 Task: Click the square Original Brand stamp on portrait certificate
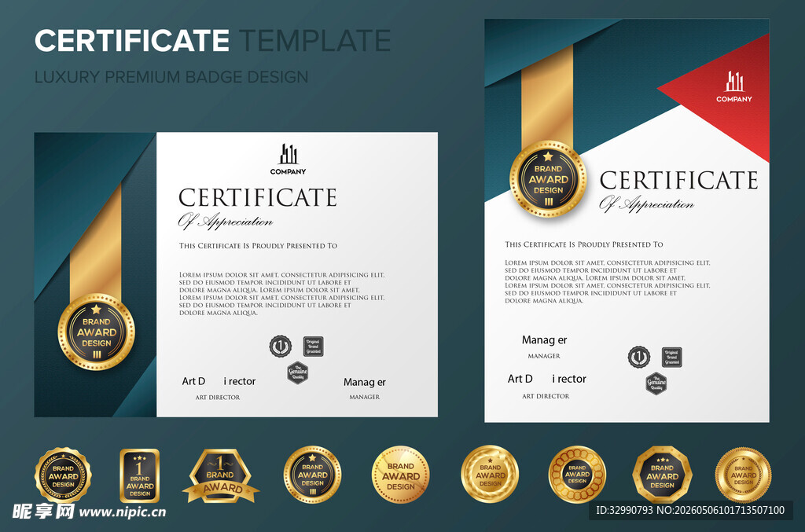pos(671,357)
